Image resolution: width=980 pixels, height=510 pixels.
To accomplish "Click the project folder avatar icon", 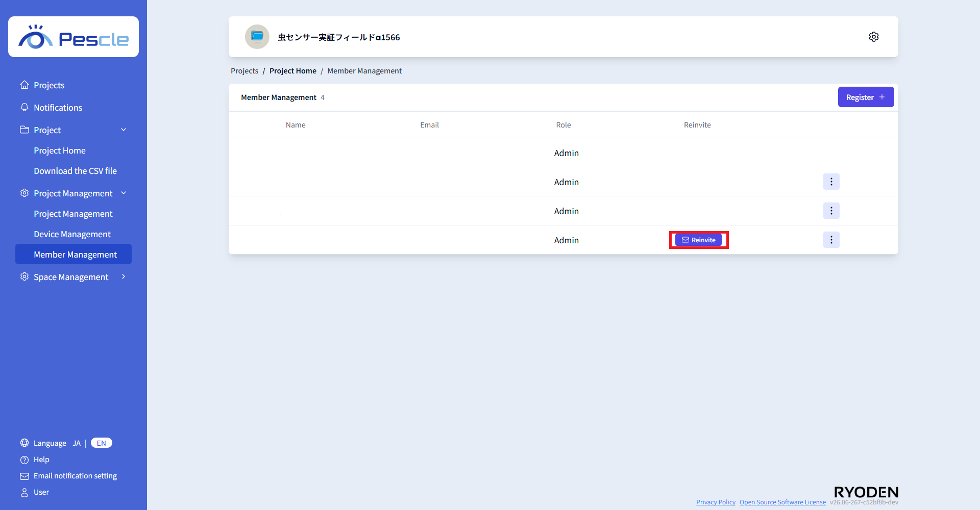I will [x=257, y=37].
